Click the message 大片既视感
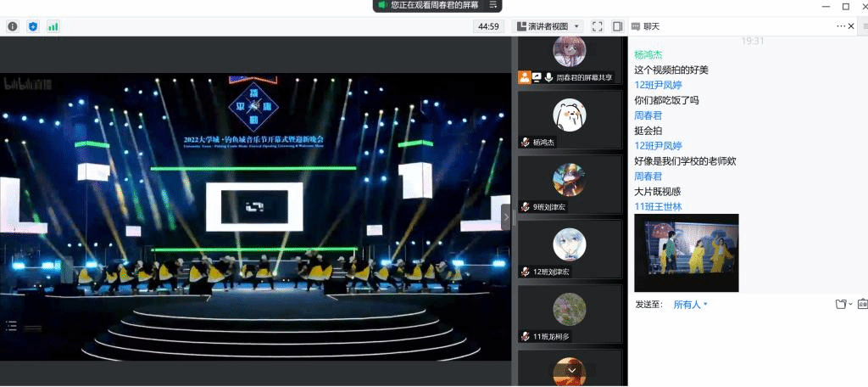The image size is (868, 387). point(658,192)
